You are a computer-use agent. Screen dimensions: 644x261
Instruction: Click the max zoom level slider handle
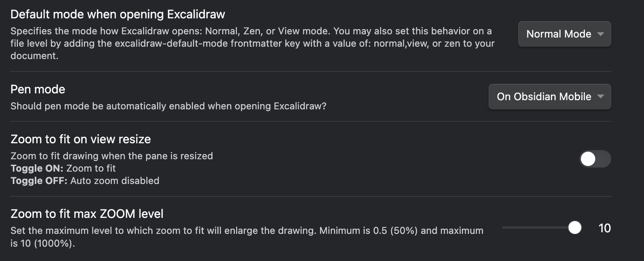575,228
